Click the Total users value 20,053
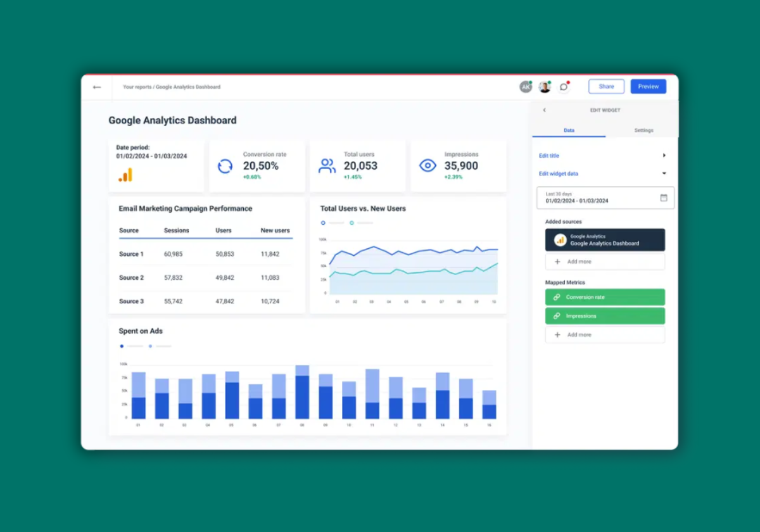760x532 pixels. [360, 166]
